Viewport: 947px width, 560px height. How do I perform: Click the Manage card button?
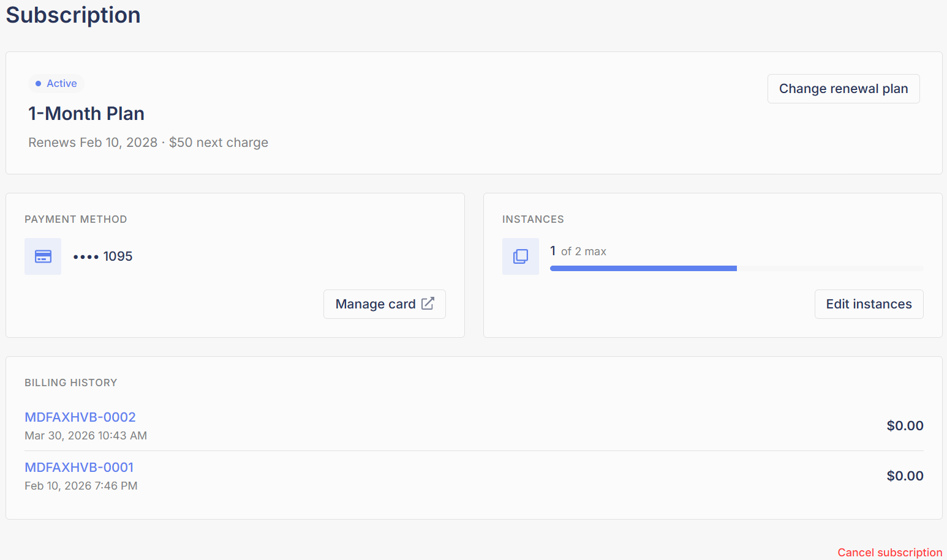point(385,304)
